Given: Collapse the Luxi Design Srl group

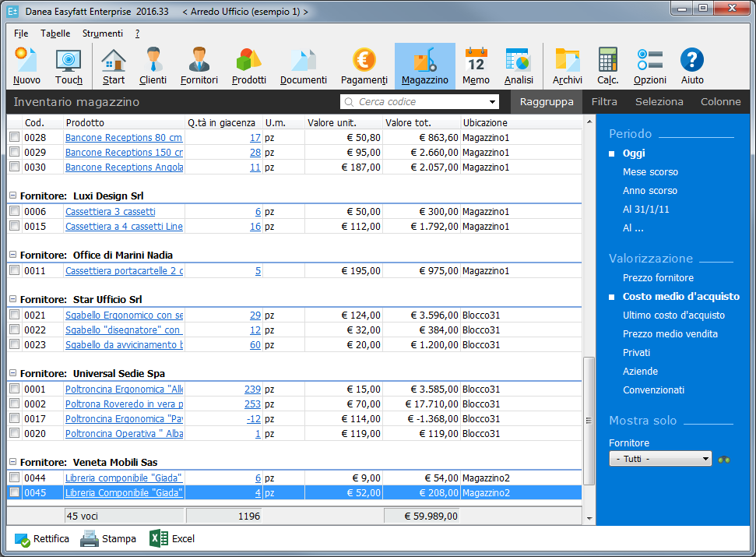Looking at the screenshot, I should coord(12,196).
